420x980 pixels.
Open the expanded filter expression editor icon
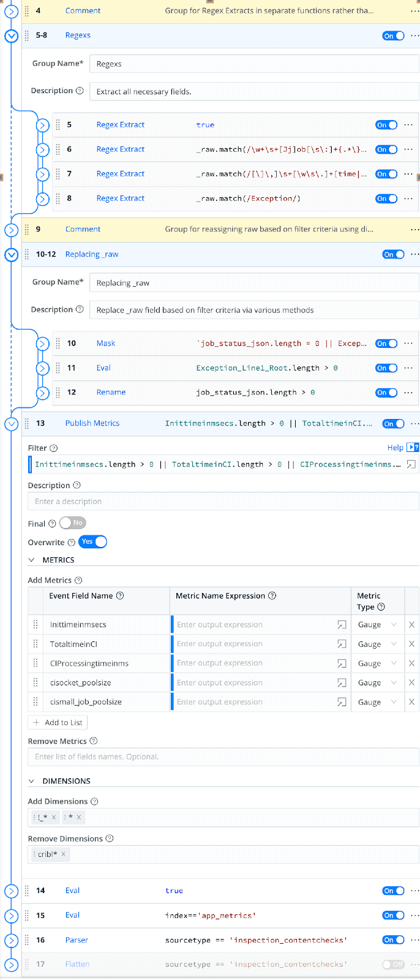pos(411,464)
